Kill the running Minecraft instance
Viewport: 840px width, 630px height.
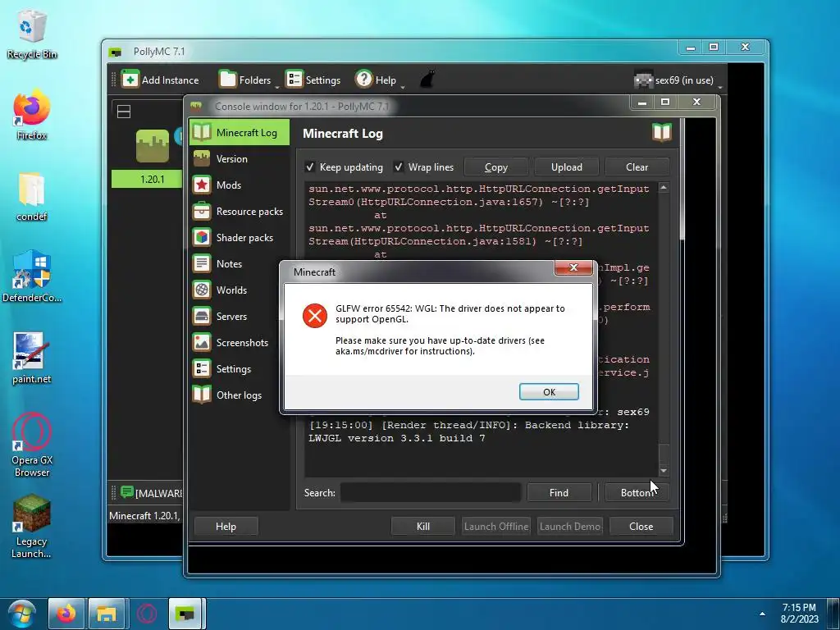tap(423, 526)
